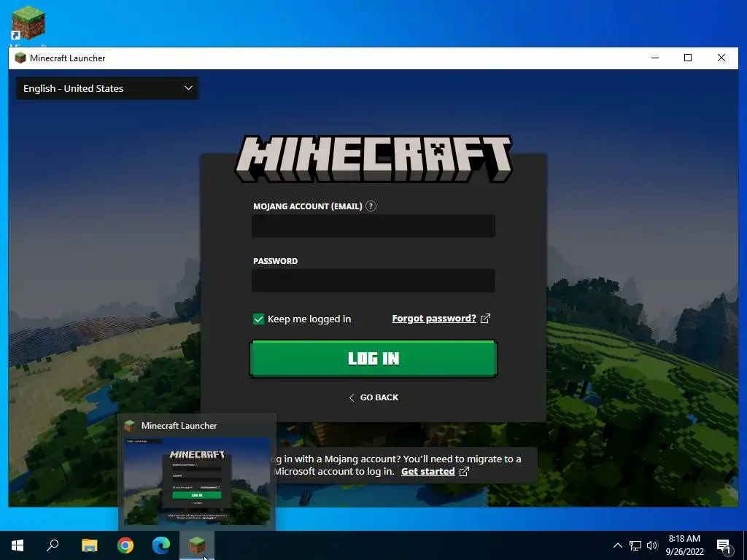The width and height of the screenshot is (747, 560).
Task: Close the Minecraft Launcher window
Action: click(721, 58)
